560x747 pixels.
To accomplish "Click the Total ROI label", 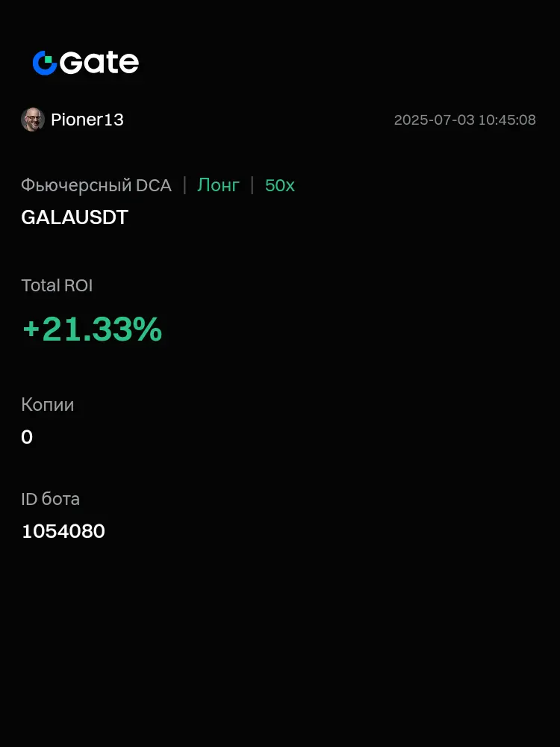I will 57,286.
